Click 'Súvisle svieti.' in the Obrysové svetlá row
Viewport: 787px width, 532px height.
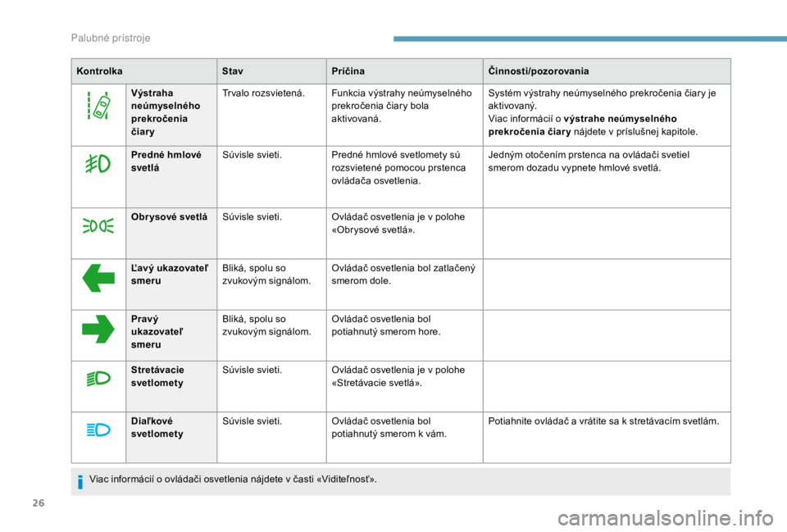(252, 216)
